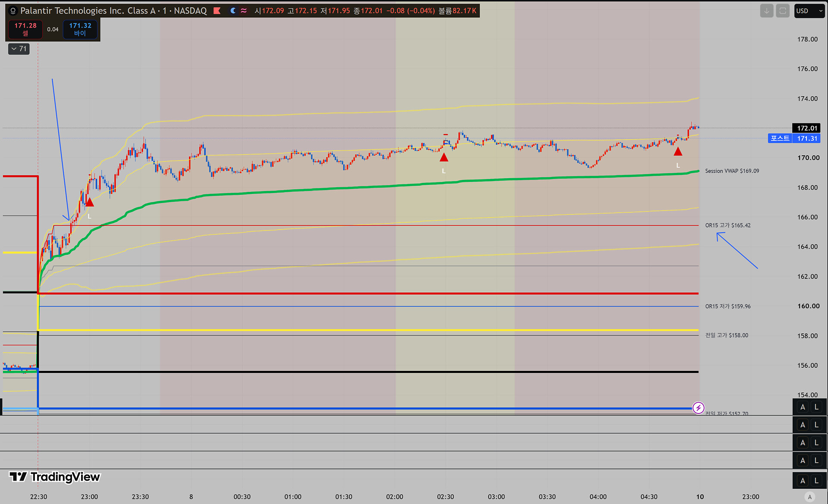Screen dimensions: 828x504
Task: Click the blue 171.31 post-market price tag
Action: click(807, 138)
